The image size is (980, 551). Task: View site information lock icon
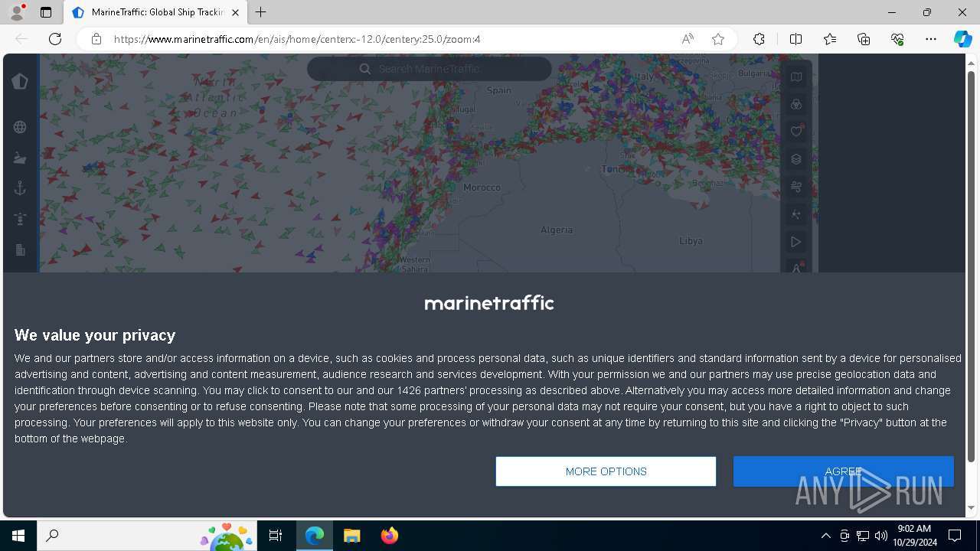point(96,39)
